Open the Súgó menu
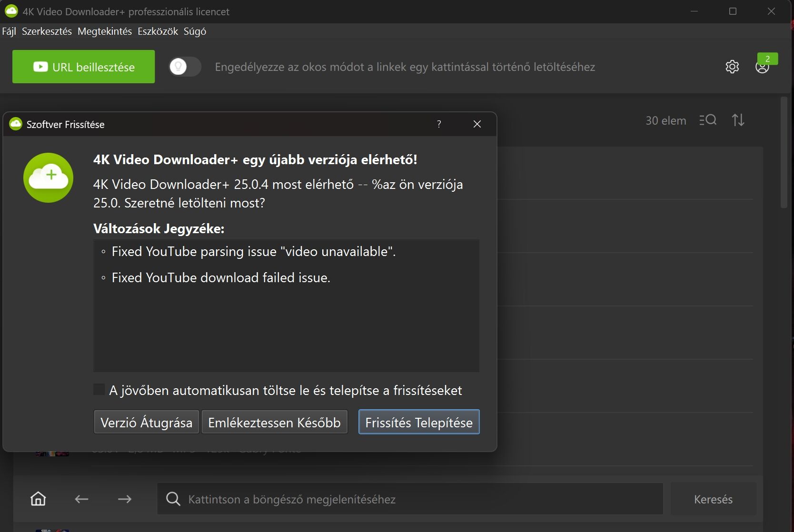794x532 pixels. [195, 31]
